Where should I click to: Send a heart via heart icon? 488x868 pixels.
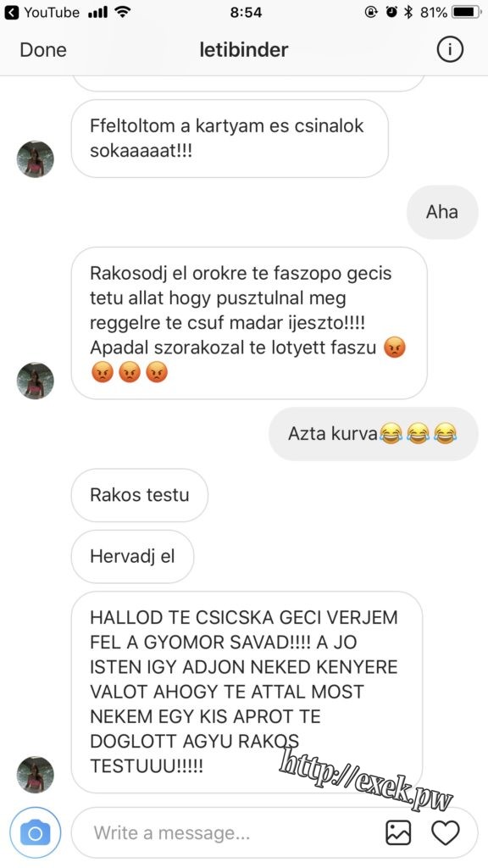tap(446, 832)
